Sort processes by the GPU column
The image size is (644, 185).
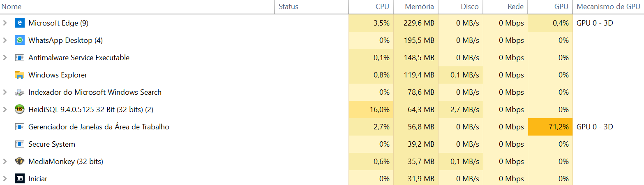click(561, 7)
